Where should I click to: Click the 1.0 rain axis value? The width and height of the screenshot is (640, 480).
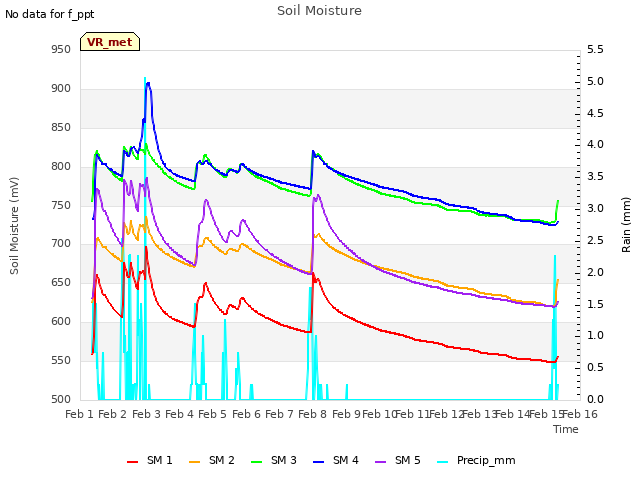click(595, 336)
